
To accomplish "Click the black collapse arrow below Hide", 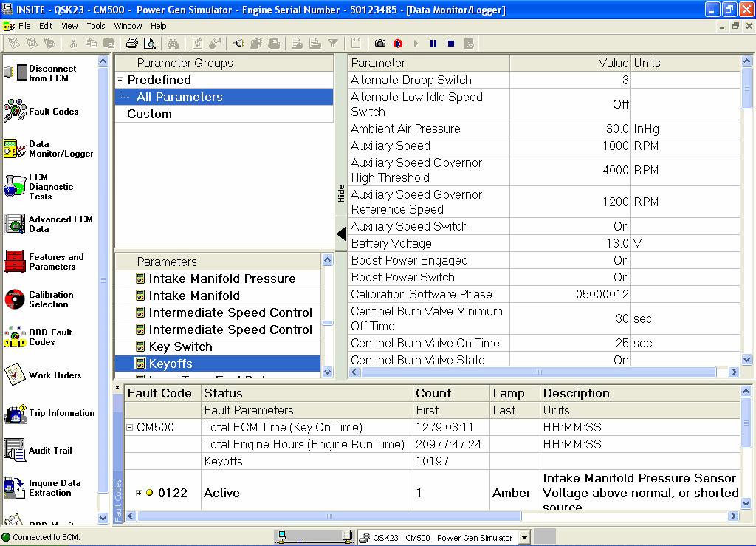I will click(x=341, y=234).
